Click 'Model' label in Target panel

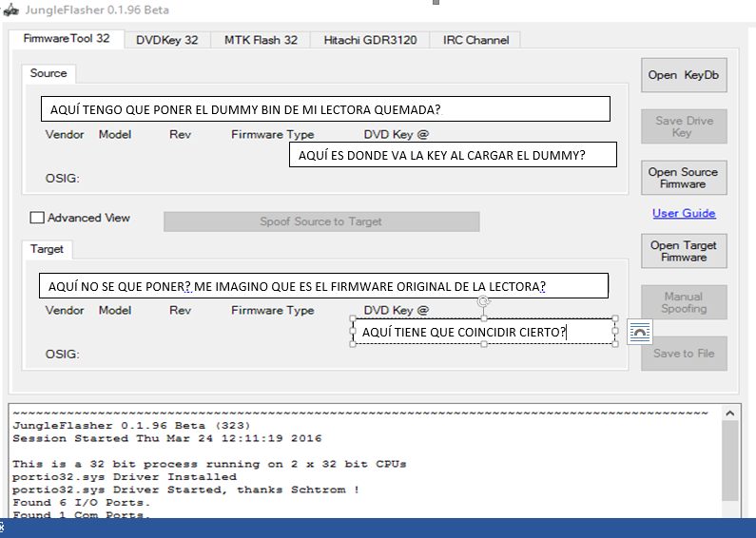pyautogui.click(x=115, y=311)
